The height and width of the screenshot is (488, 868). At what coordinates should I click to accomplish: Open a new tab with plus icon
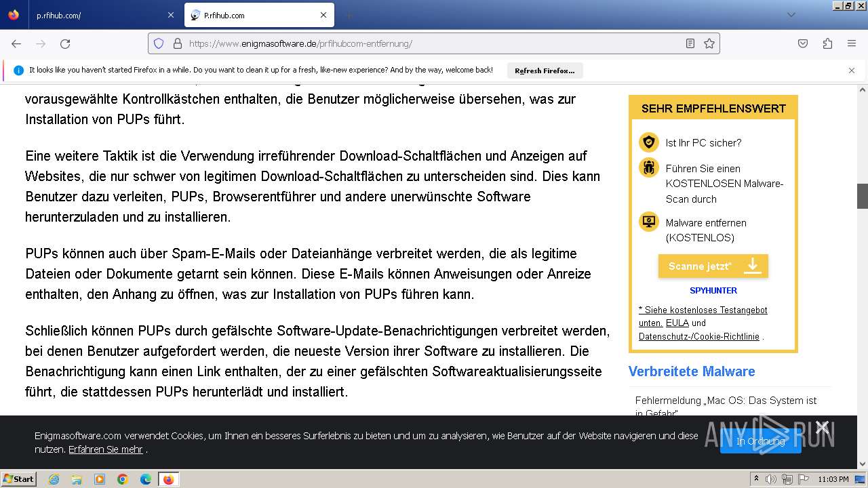[x=349, y=15]
